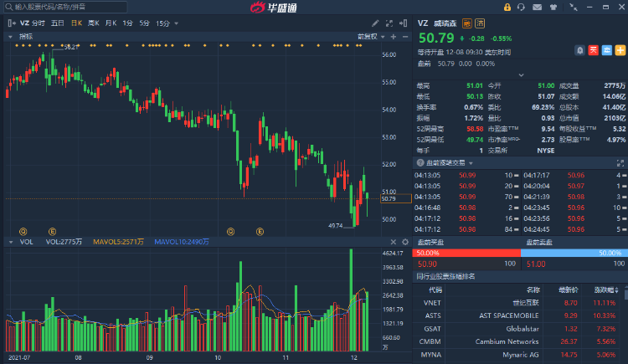Sort by 代码 column header
Viewport: 628px width, 364px height.
point(435,290)
